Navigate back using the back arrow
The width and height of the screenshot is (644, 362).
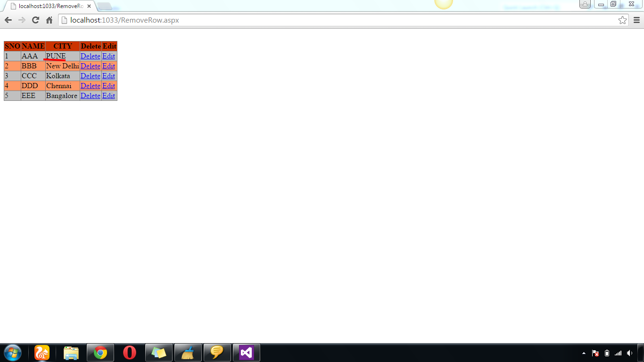point(8,20)
